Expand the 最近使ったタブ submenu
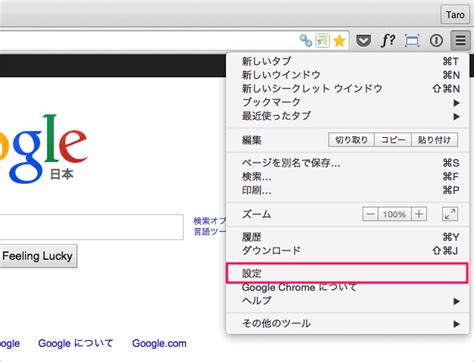Image resolution: width=474 pixels, height=362 pixels. pos(348,116)
